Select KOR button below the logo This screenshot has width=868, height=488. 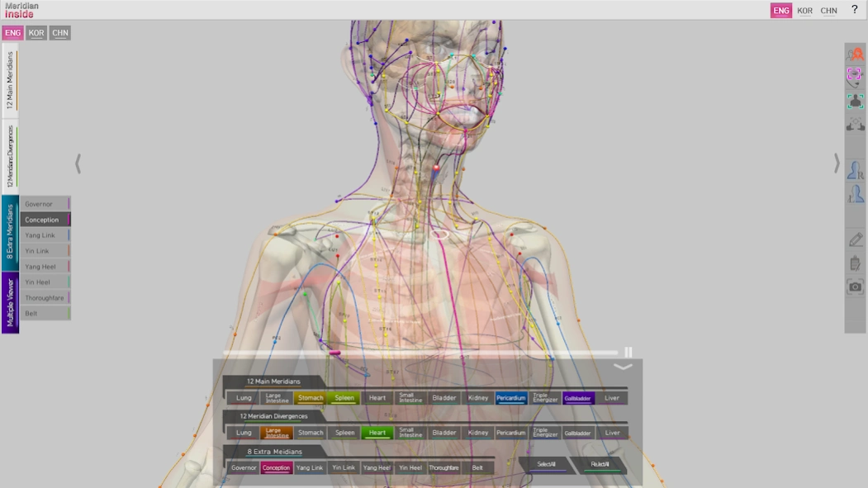[x=36, y=33]
